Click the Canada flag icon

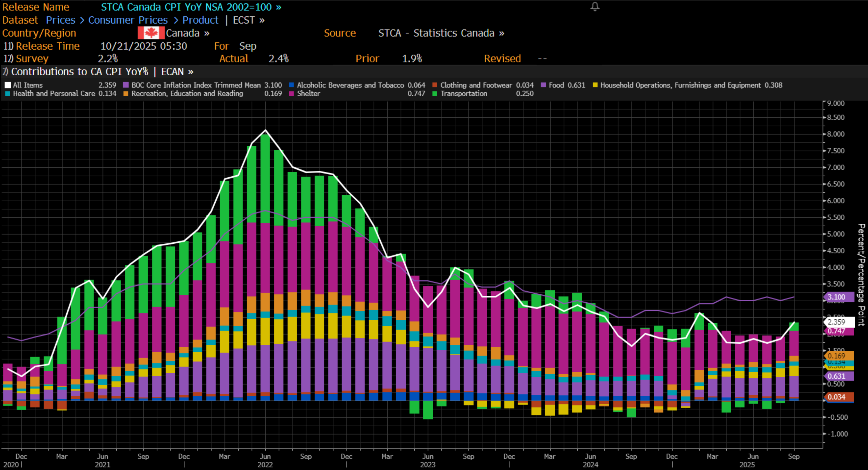[x=151, y=33]
